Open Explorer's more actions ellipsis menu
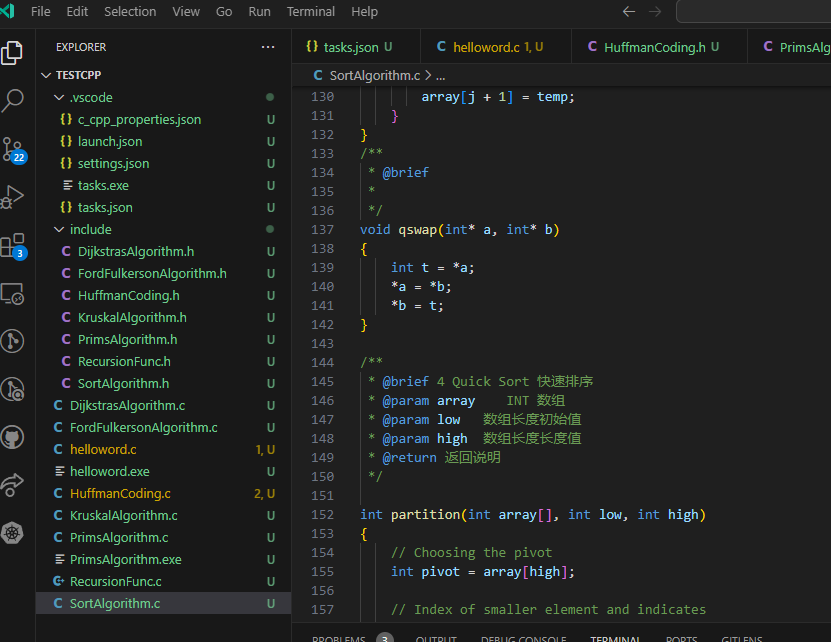The image size is (831, 642). coord(268,47)
